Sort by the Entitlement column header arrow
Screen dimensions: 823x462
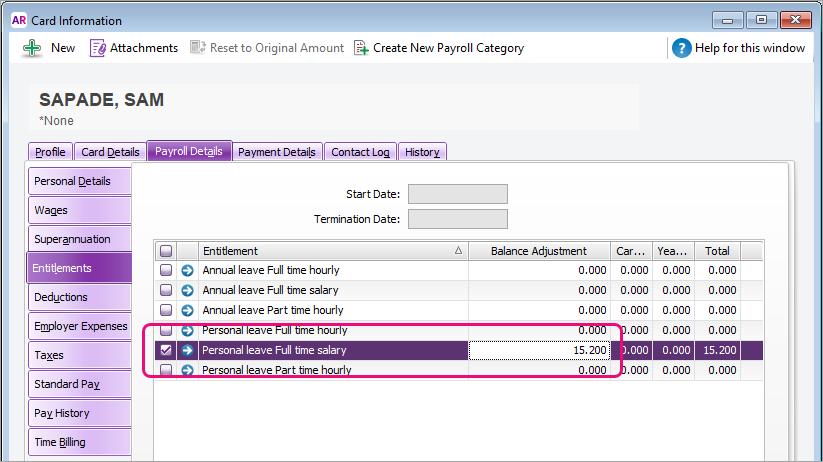coord(458,251)
